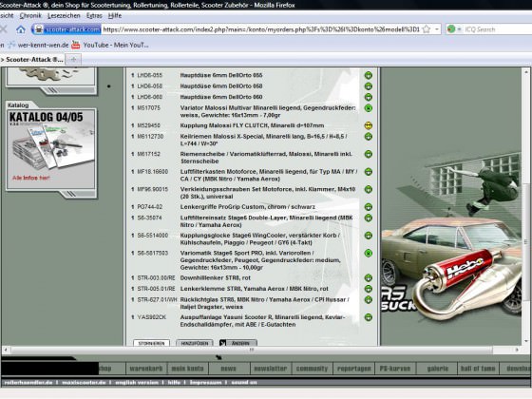Image resolution: width=532 pixels, height=399 pixels.
Task: Open the YouTube bookmark icon
Action: coord(76,45)
